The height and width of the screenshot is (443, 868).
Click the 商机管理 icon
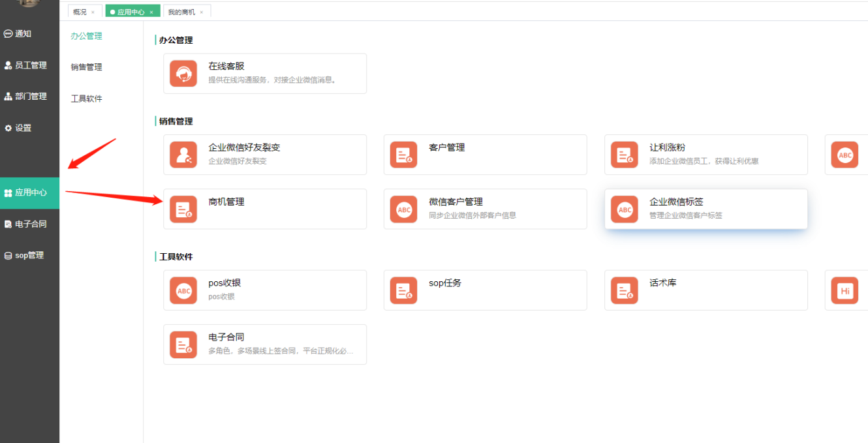pos(183,209)
